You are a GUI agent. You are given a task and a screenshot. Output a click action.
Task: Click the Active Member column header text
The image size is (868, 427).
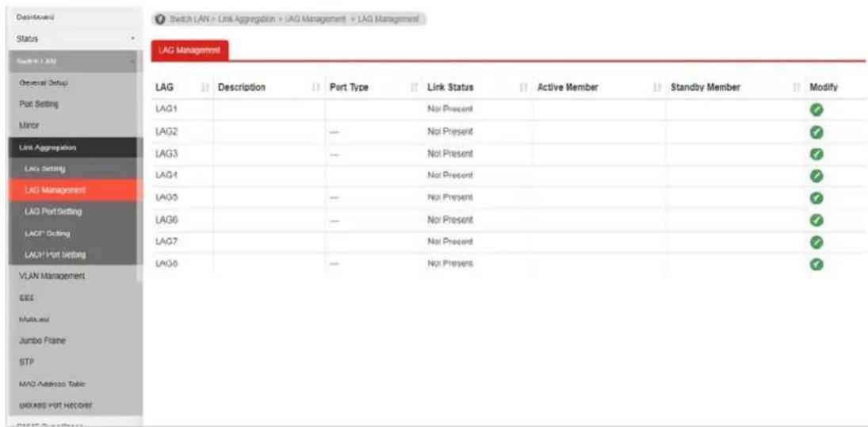(568, 87)
